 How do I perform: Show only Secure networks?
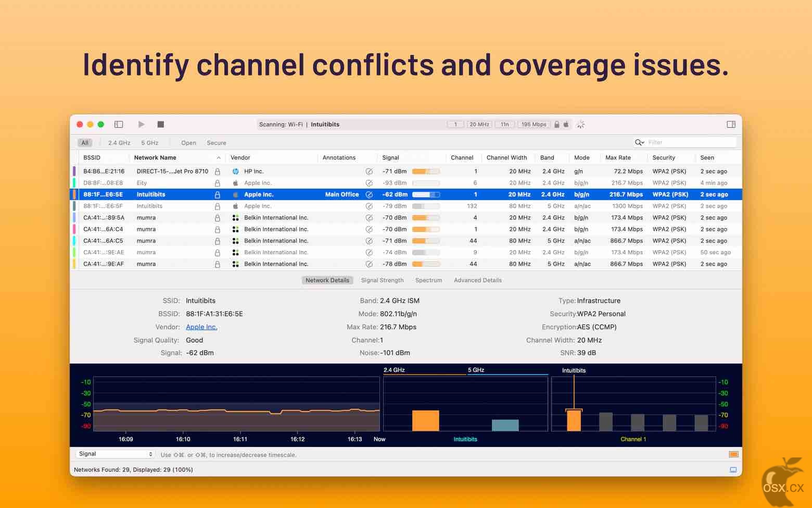tap(217, 143)
